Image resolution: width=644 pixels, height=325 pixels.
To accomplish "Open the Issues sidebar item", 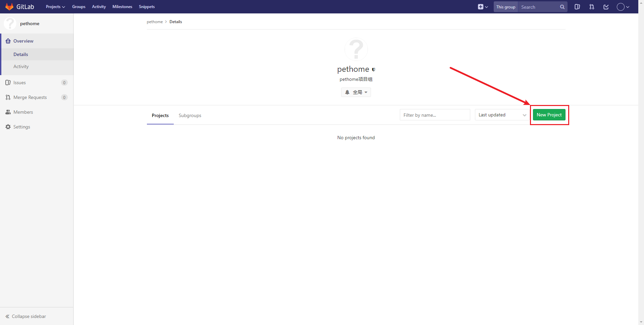I will click(x=37, y=83).
